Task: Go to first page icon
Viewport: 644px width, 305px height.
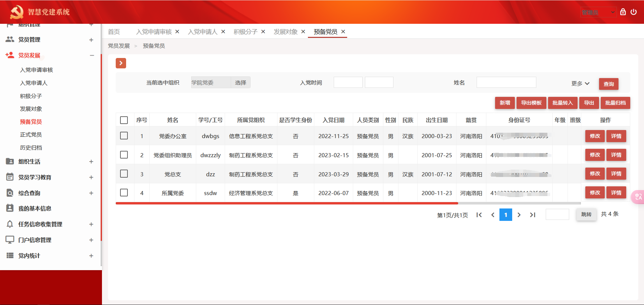Action: (x=479, y=215)
